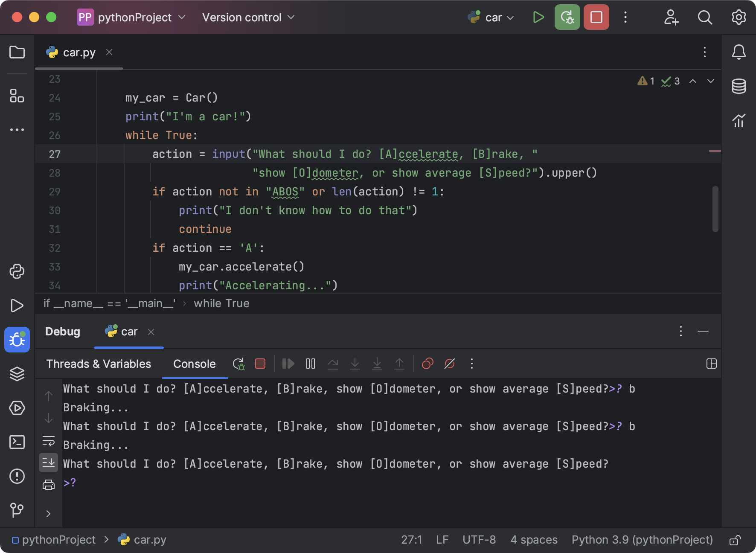
Task: Toggle mute breakpoints
Action: [x=449, y=364]
